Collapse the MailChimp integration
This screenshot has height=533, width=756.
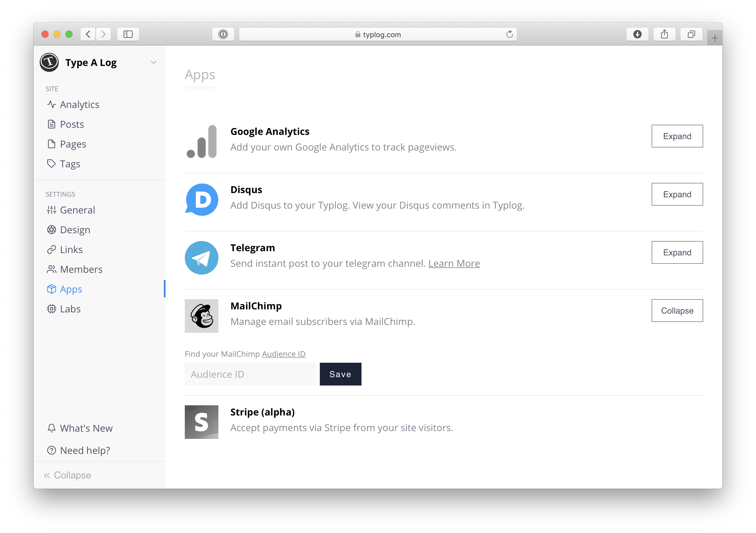(x=677, y=310)
